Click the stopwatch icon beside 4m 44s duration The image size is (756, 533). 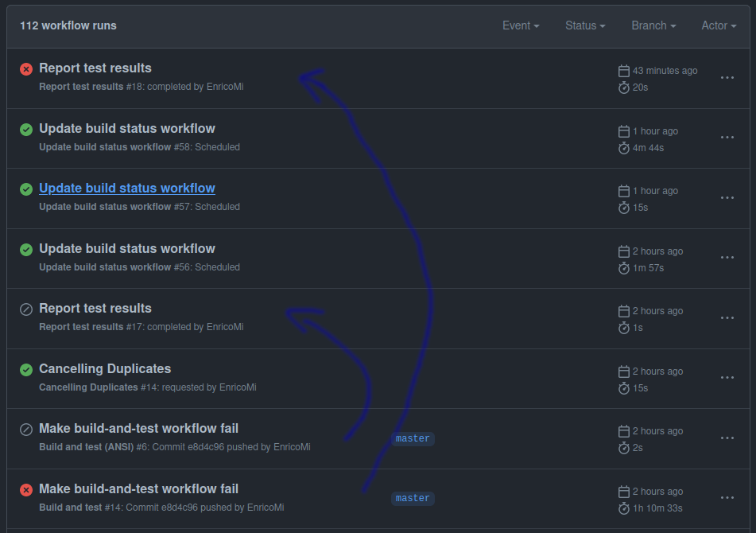point(624,148)
